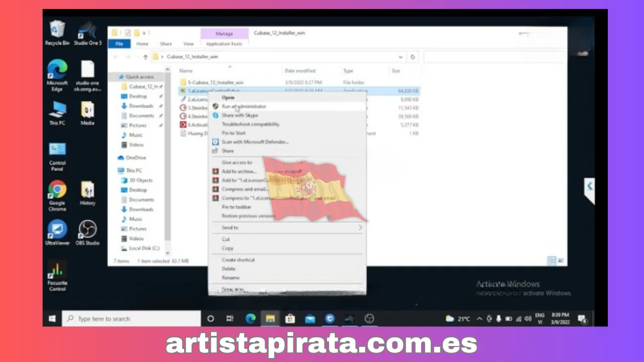Image resolution: width=644 pixels, height=362 pixels.
Task: Open Edge from the taskbar
Action: 250,318
